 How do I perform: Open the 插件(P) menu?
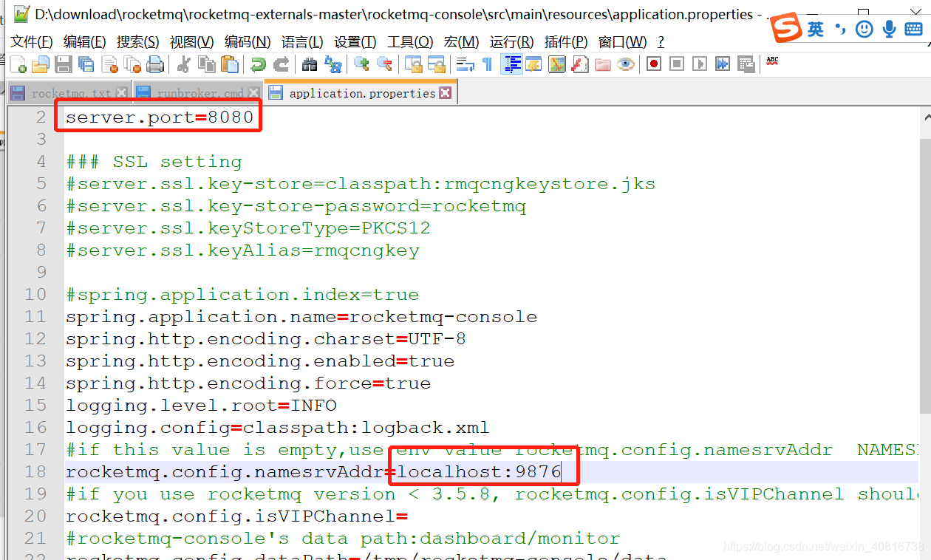click(566, 41)
